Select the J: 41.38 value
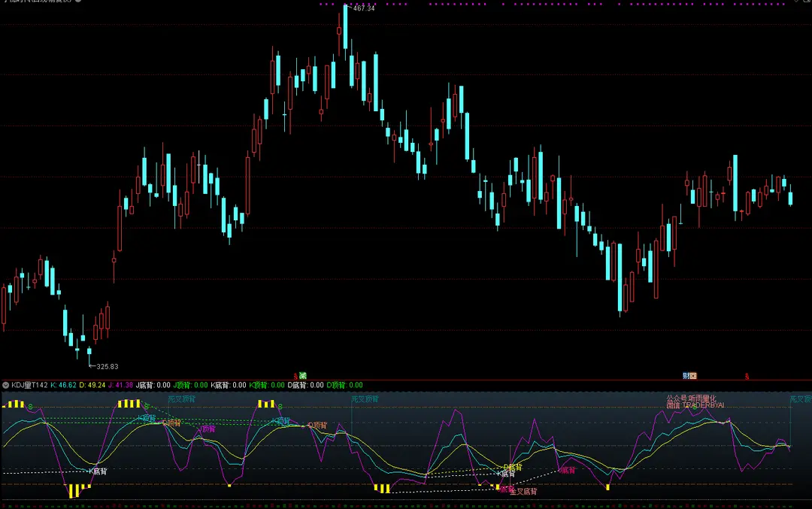This screenshot has width=812, height=509. [120, 385]
